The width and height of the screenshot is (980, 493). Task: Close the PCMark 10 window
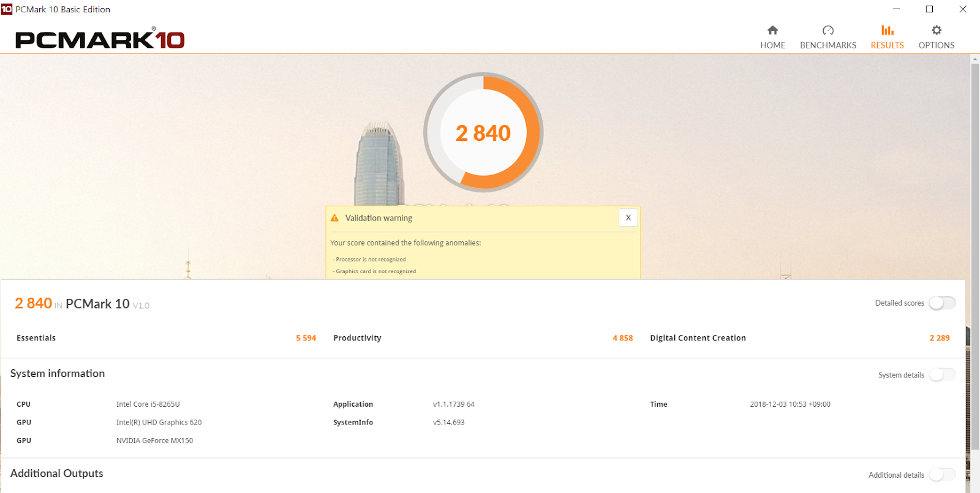tap(963, 9)
